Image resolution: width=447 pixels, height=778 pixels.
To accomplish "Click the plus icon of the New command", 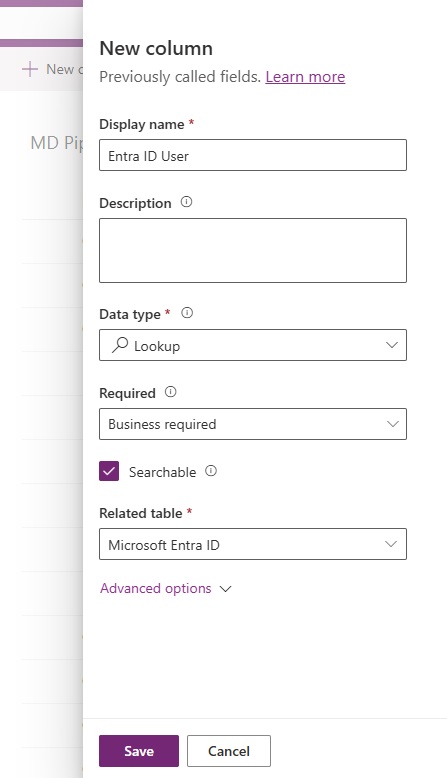I will (30, 69).
